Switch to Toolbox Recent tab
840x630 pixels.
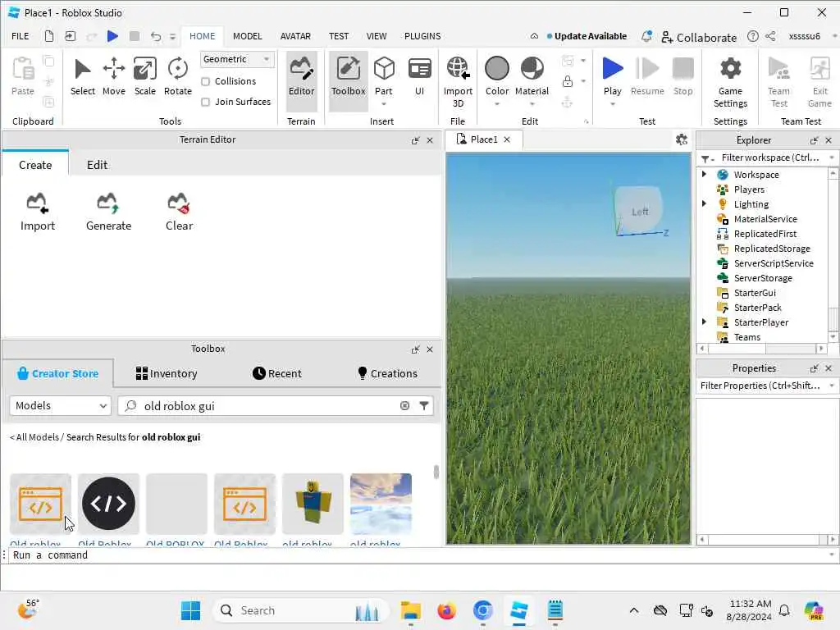(277, 373)
